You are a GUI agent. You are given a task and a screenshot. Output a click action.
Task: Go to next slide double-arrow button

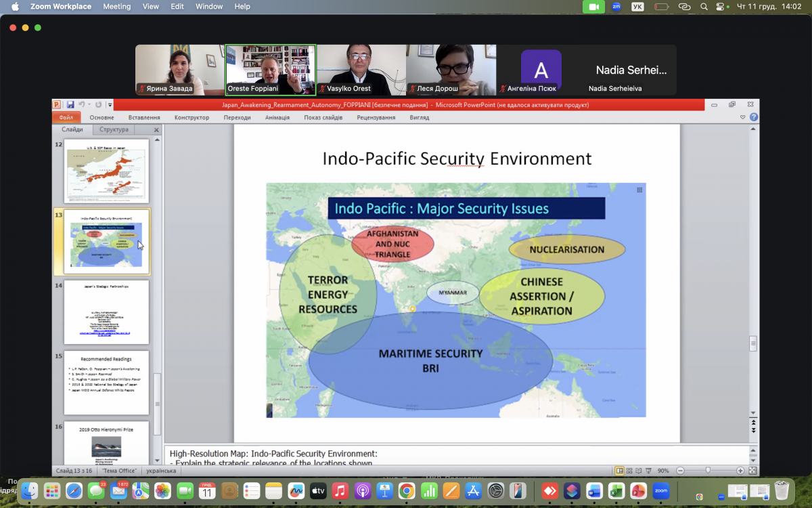(753, 430)
